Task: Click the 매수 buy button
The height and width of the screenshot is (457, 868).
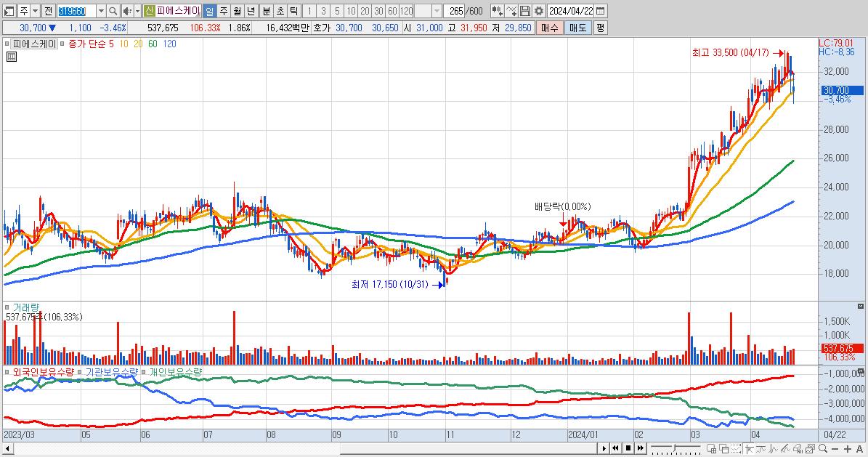Action: click(550, 28)
